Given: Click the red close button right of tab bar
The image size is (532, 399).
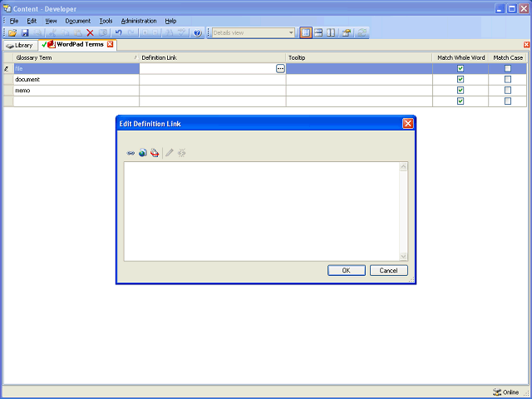Looking at the screenshot, I should [x=526, y=44].
